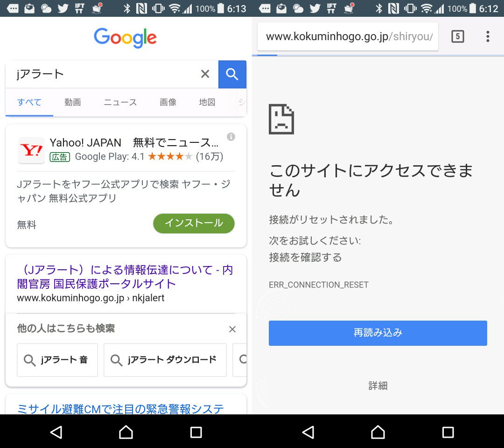Tap the battery icon in right status bar
The height and width of the screenshot is (448, 504).
(x=472, y=8)
